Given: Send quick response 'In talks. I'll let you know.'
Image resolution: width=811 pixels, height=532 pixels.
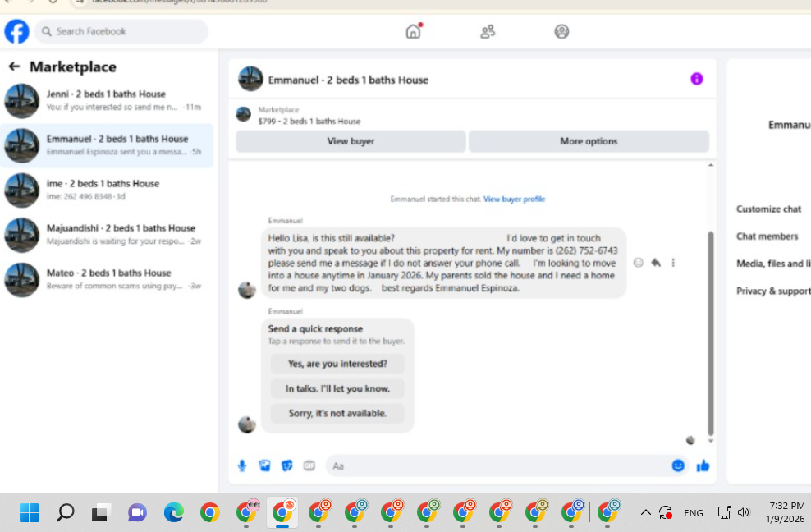Looking at the screenshot, I should click(x=337, y=388).
